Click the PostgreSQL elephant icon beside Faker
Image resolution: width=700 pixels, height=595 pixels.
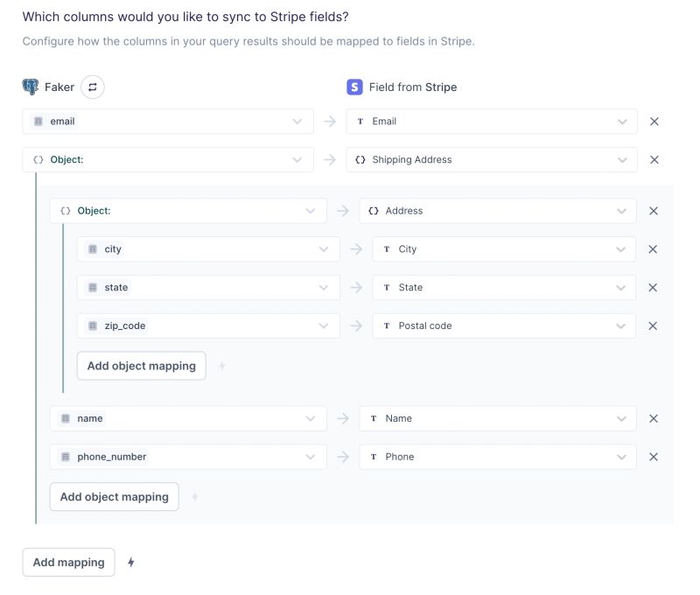[31, 87]
